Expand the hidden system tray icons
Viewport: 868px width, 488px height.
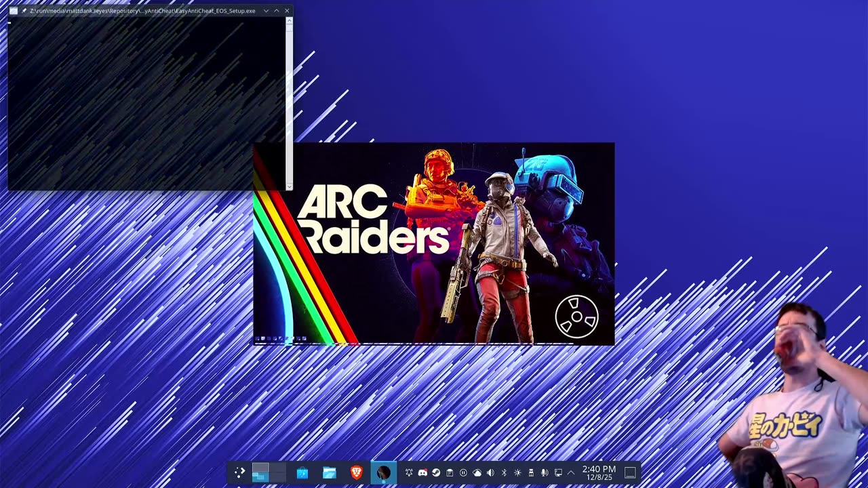(571, 472)
